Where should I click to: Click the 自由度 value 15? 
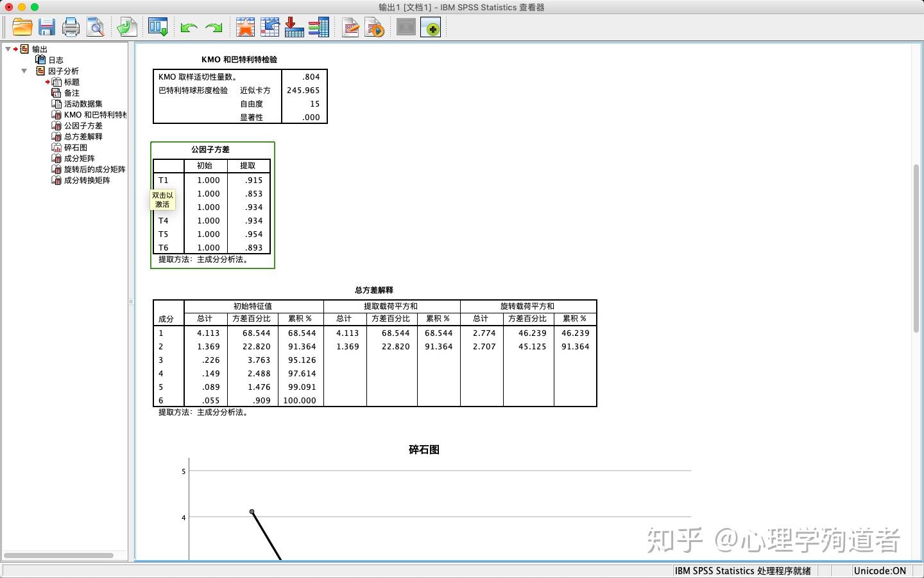(314, 103)
